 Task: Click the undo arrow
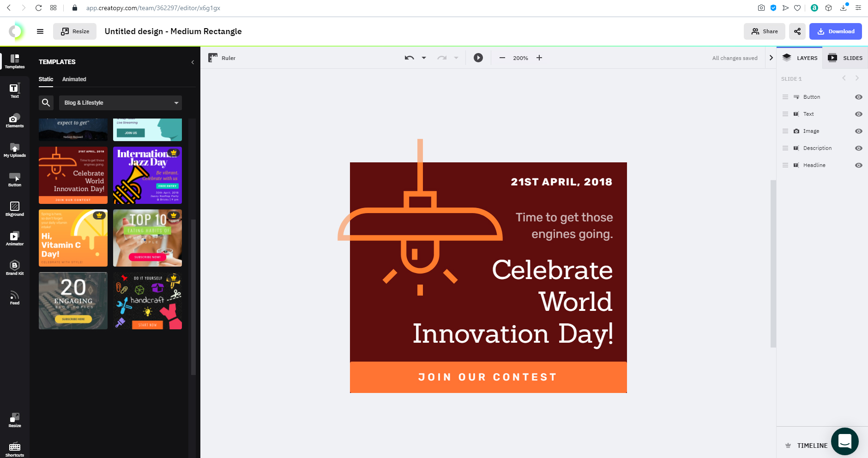click(x=409, y=58)
